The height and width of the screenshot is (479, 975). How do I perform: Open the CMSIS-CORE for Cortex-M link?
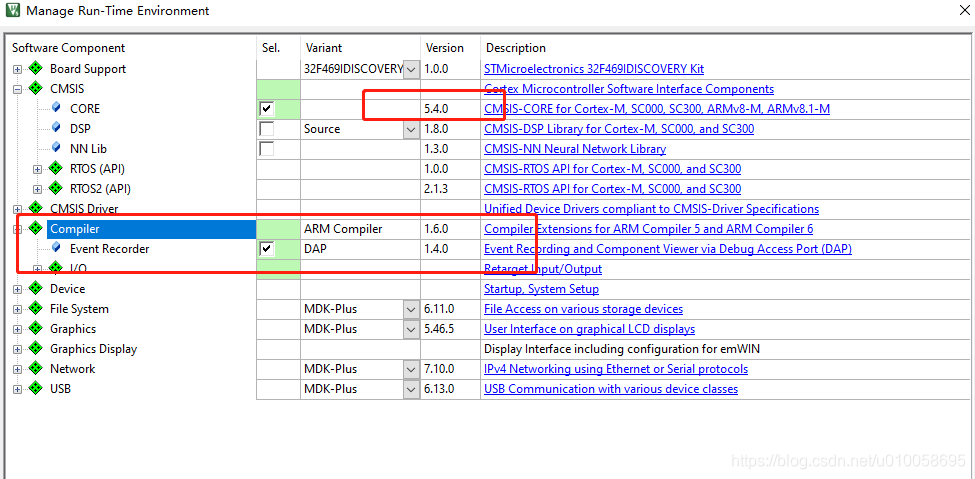(x=657, y=109)
